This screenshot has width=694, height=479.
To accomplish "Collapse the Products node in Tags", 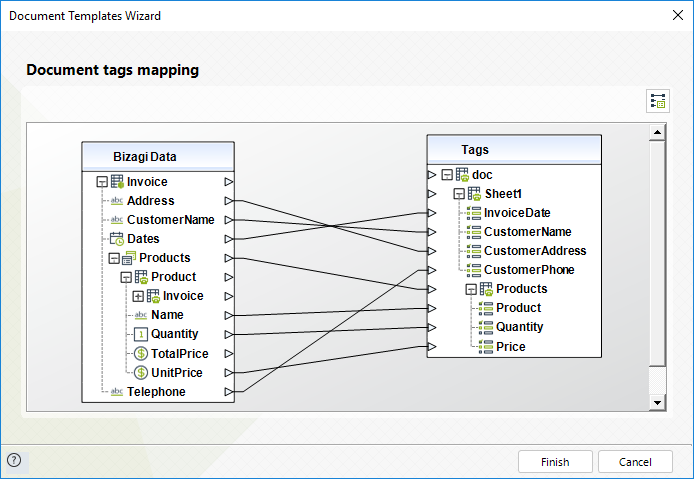I will point(471,289).
